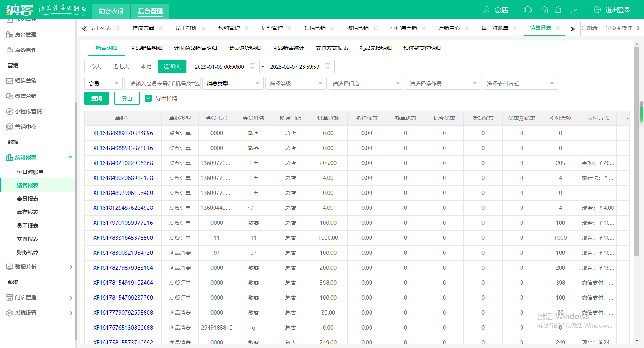This screenshot has width=644, height=348.
Task: Toggle the 导出详情 checkbox
Action: (x=148, y=98)
